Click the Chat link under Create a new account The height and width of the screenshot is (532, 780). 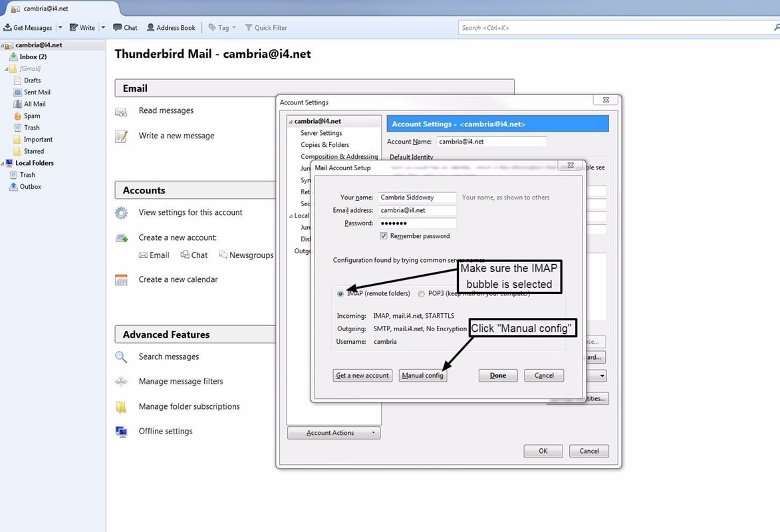click(194, 255)
